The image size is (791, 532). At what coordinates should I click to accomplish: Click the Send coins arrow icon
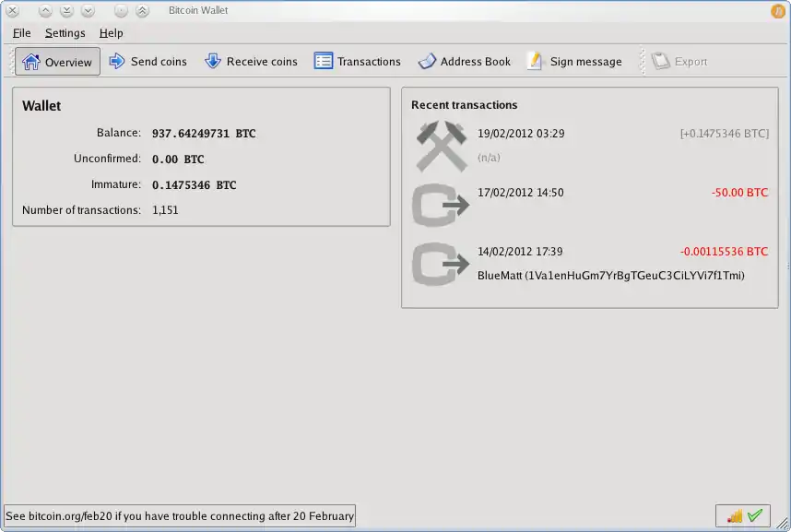(117, 62)
